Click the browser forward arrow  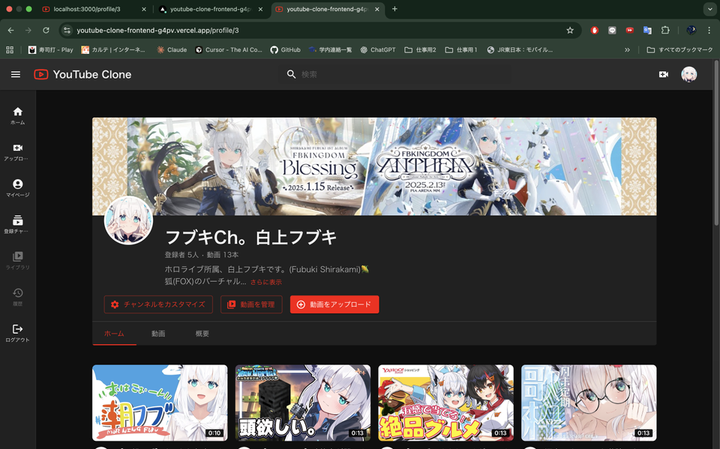[x=28, y=30]
